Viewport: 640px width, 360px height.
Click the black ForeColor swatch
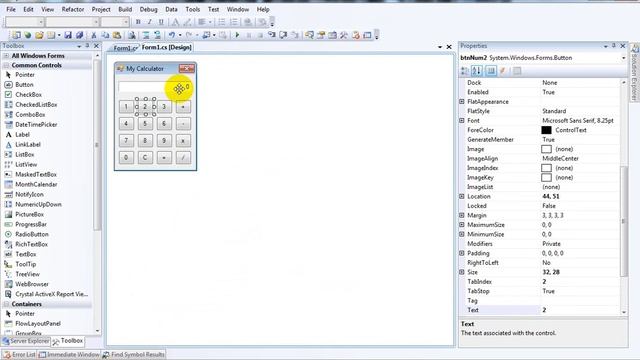coord(546,130)
